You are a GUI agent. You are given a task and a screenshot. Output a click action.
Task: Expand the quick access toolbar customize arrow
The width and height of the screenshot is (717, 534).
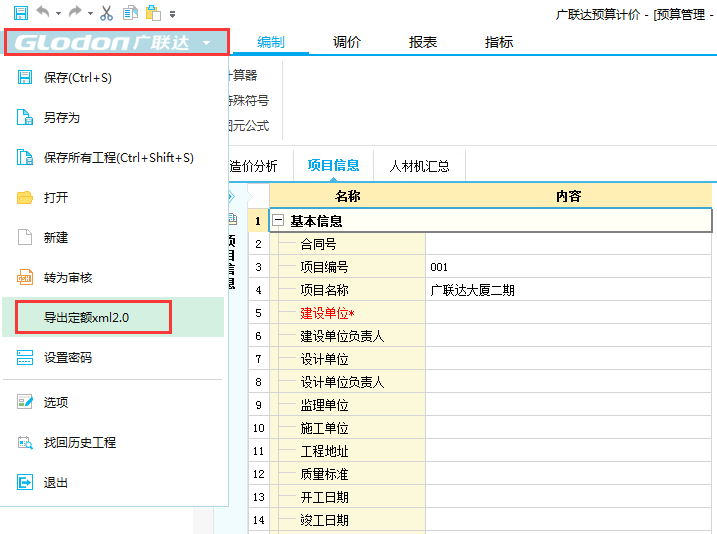click(172, 14)
